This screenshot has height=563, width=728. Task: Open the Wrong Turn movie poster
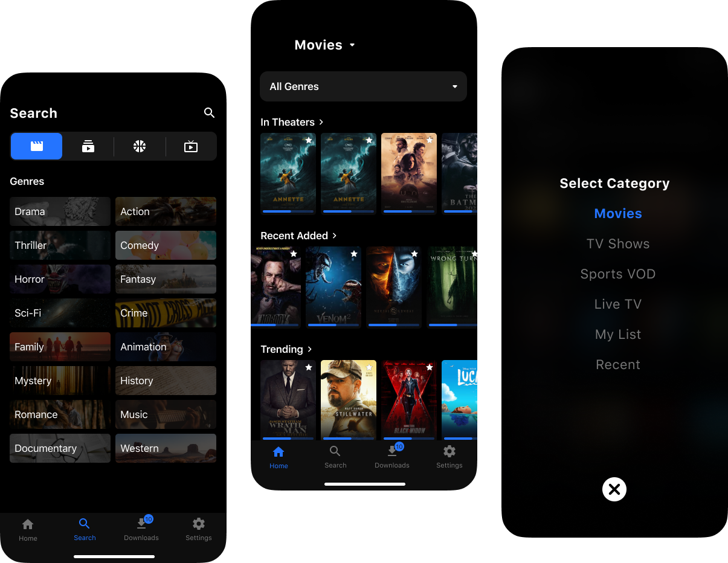click(x=452, y=288)
